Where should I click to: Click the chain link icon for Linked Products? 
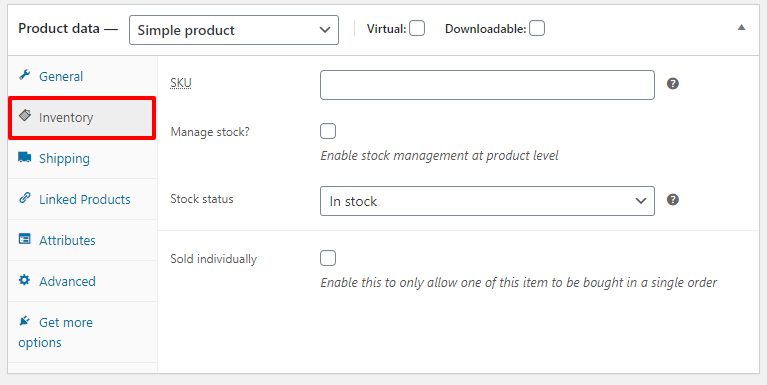coord(24,198)
